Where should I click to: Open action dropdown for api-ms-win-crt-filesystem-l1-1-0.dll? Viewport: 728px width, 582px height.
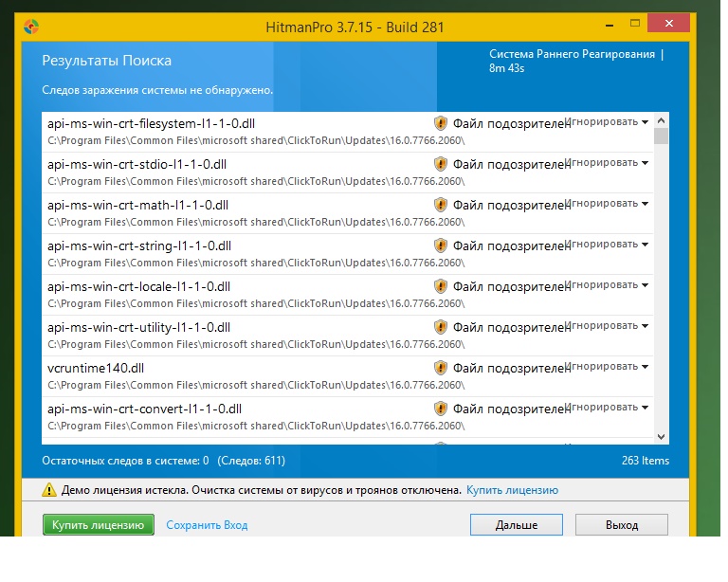(608, 122)
